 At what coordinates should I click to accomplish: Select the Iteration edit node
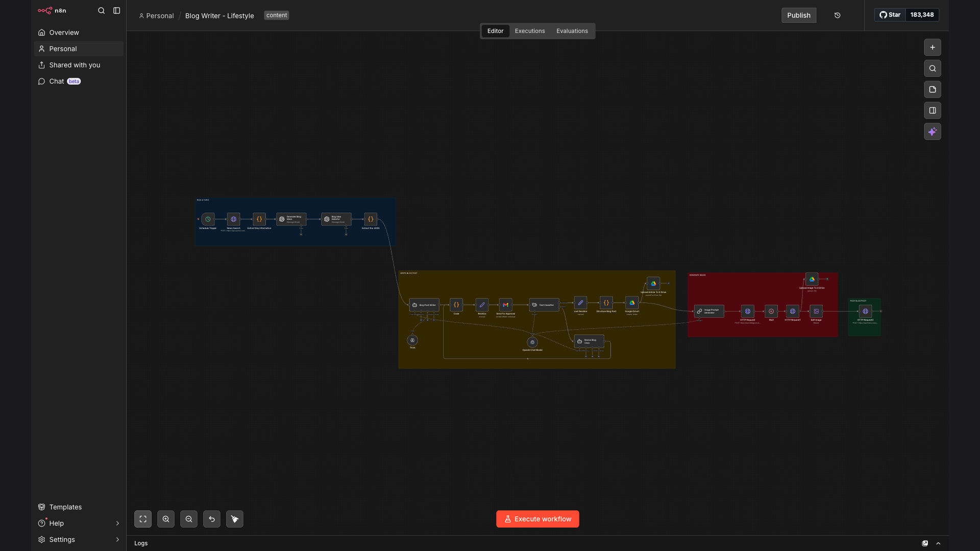click(482, 305)
